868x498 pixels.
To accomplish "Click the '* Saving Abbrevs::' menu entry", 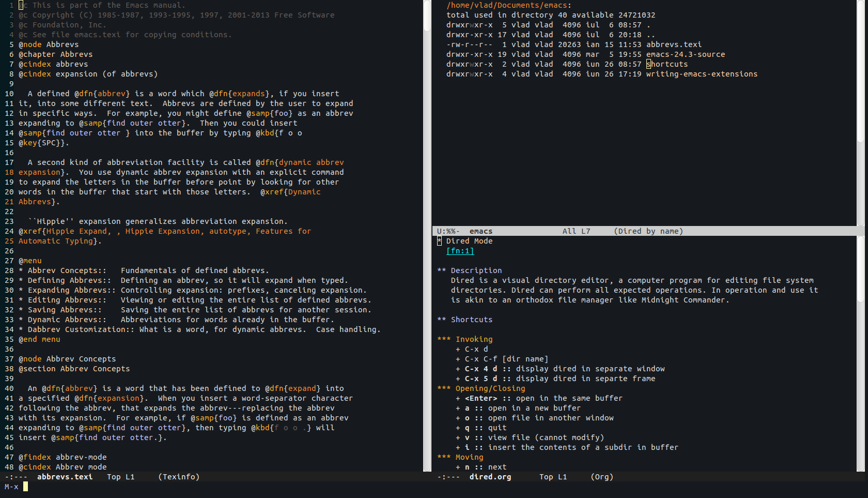I will coord(60,310).
